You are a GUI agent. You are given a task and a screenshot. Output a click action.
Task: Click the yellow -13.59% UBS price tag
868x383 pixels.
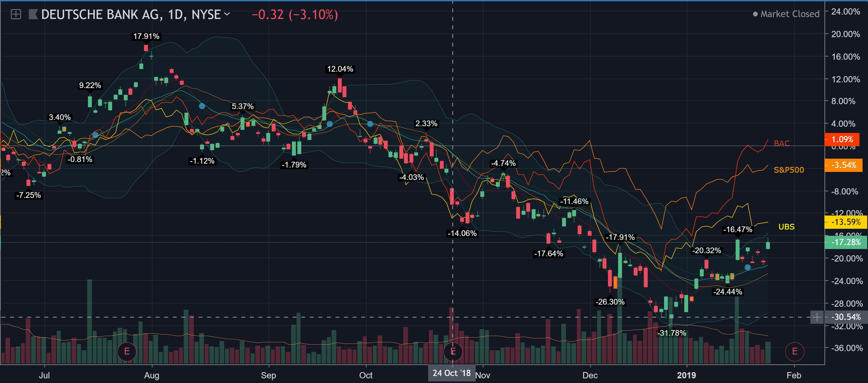pos(845,222)
